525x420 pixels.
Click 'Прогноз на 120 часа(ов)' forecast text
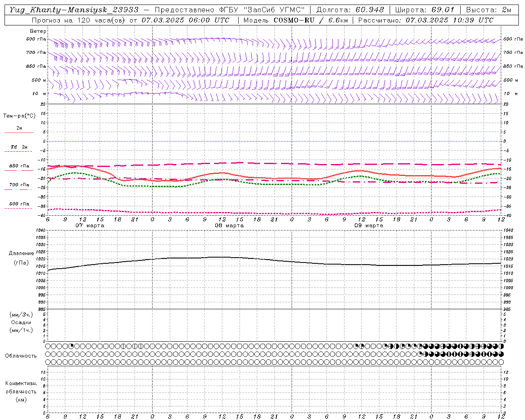[79, 20]
